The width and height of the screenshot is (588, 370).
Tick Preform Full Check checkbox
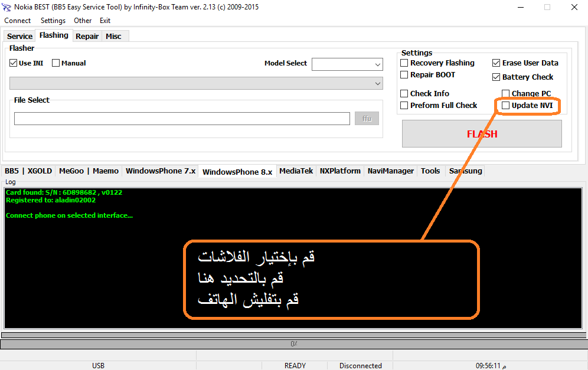[404, 106]
